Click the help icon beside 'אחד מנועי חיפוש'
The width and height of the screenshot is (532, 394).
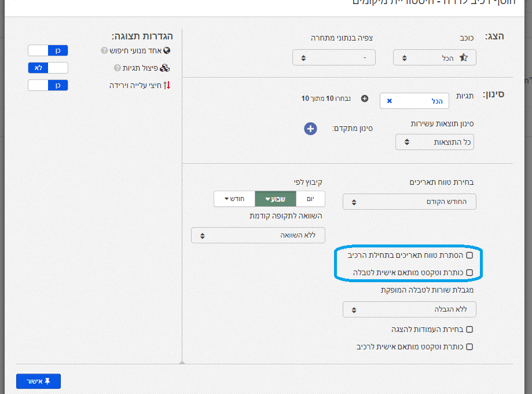coord(104,50)
